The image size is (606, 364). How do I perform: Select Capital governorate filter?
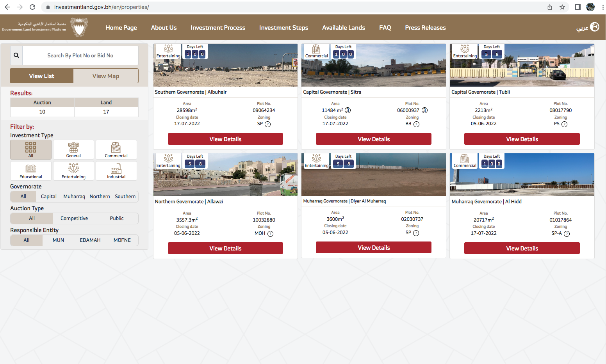point(49,197)
